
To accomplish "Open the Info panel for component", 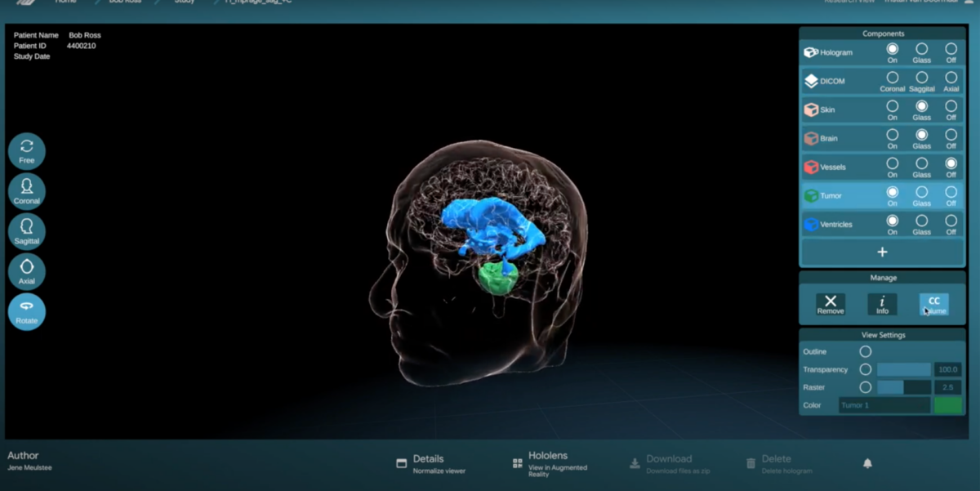I will click(882, 304).
